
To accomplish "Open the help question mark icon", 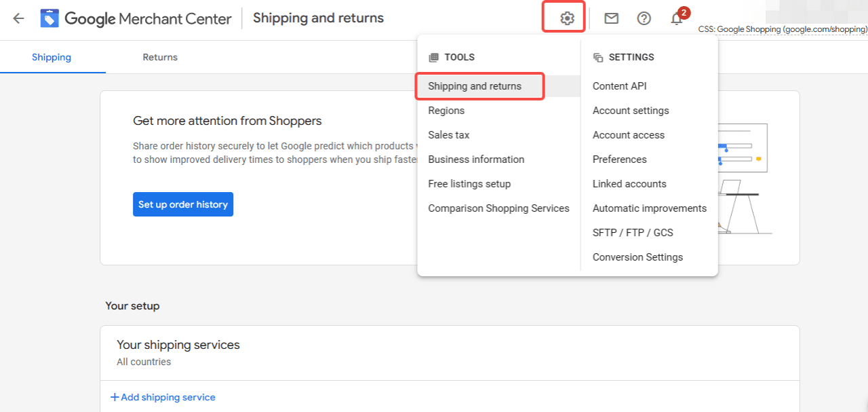I will tap(644, 18).
